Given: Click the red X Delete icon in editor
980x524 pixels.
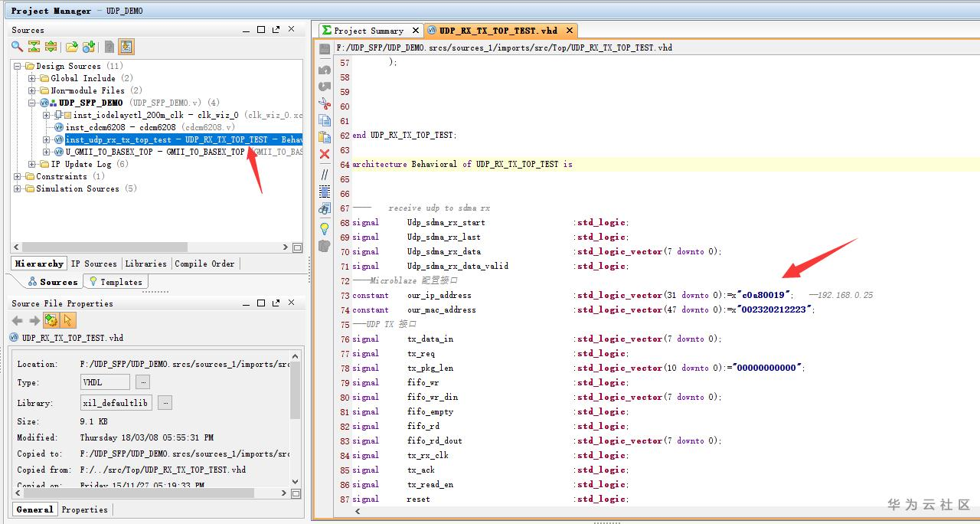Looking at the screenshot, I should click(x=325, y=154).
